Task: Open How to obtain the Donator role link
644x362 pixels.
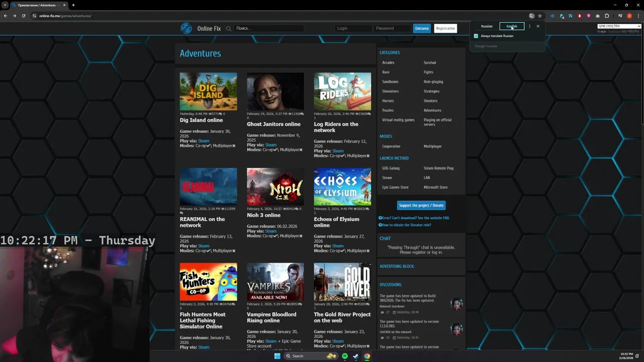Action: pos(406,225)
